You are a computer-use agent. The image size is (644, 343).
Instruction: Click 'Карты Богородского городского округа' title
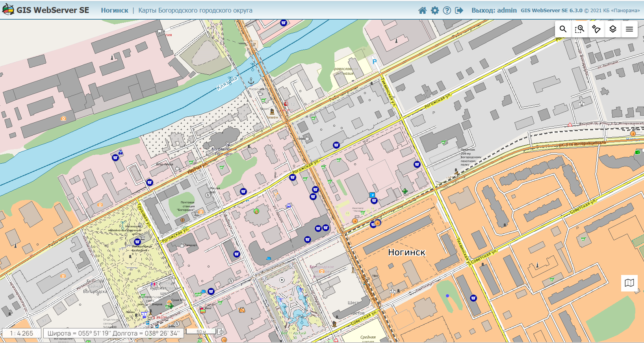point(195,11)
